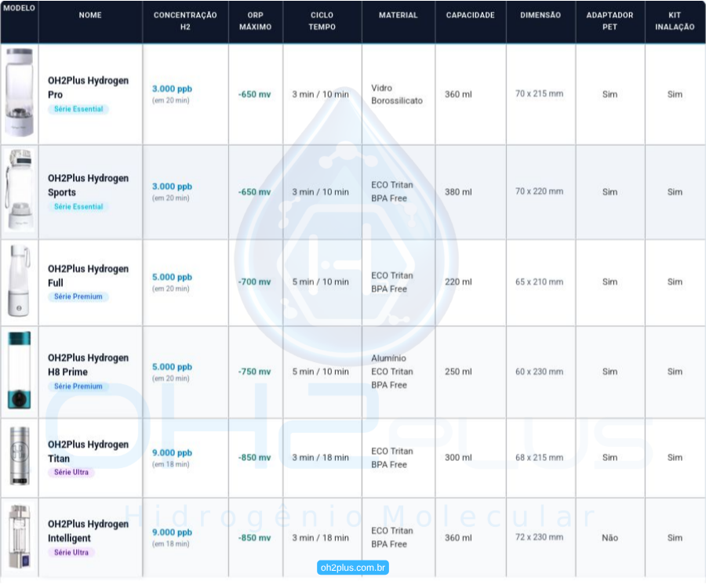
Task: Click the product name OH2Plus Hydrogen Intelligent
Action: (88, 531)
